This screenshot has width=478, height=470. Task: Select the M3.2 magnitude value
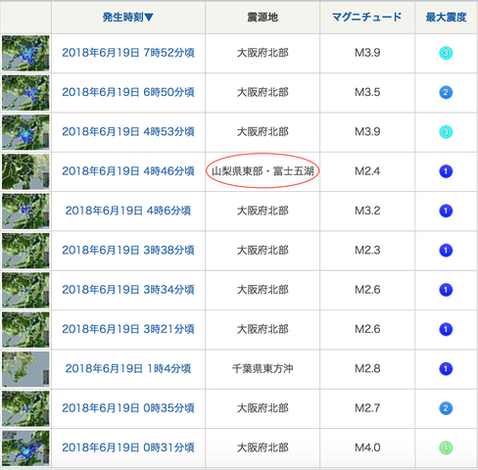tap(367, 211)
